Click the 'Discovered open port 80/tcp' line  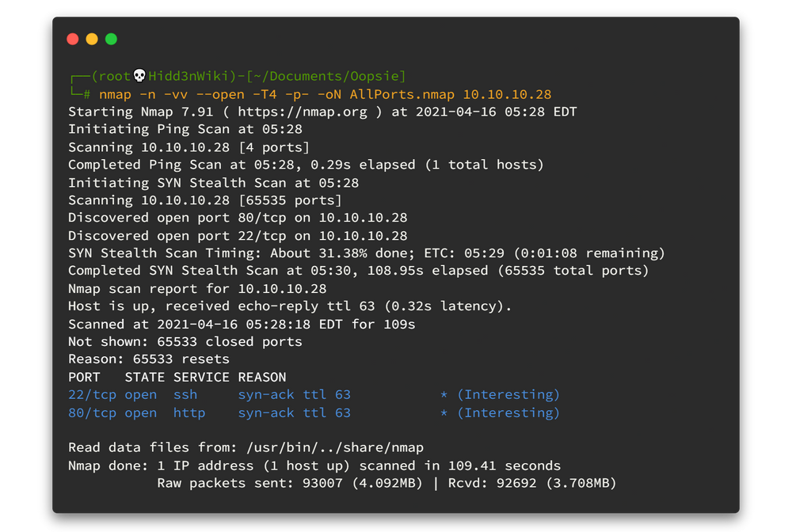(238, 218)
